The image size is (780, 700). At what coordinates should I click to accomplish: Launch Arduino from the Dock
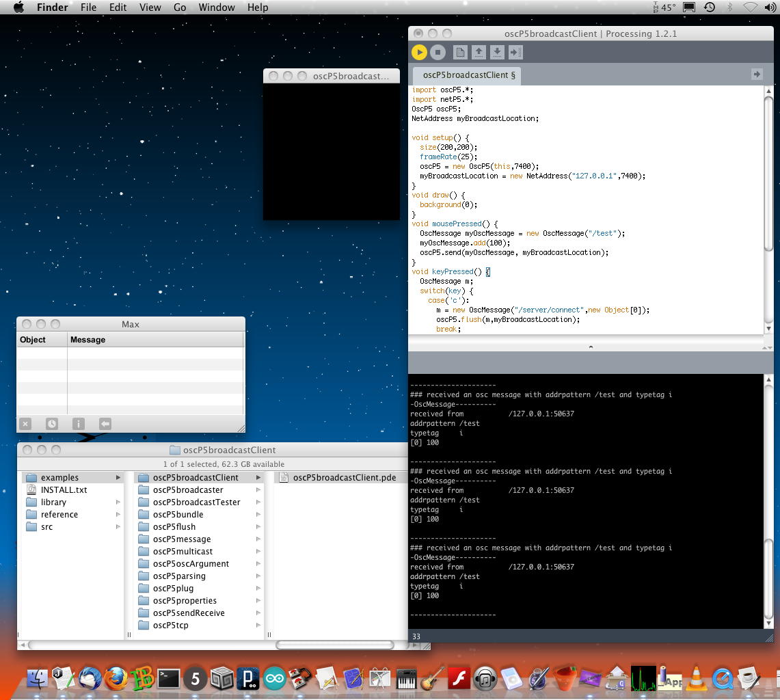coord(275,678)
